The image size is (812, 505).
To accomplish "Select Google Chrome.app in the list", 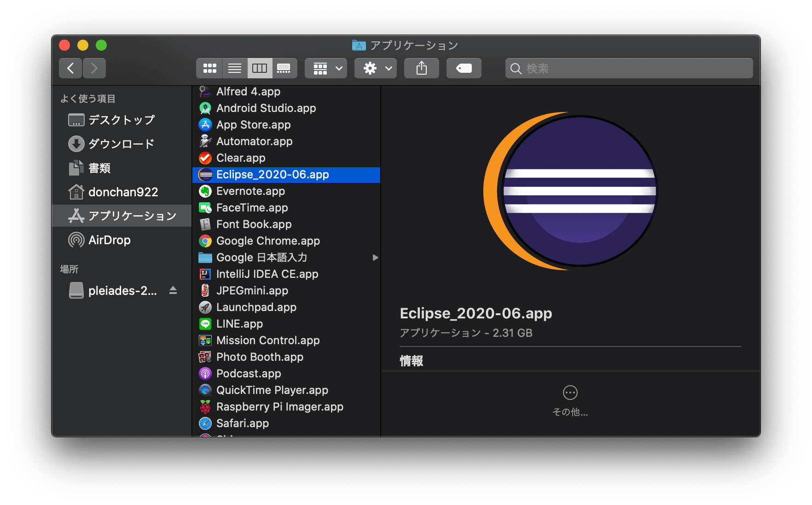I will pyautogui.click(x=268, y=241).
